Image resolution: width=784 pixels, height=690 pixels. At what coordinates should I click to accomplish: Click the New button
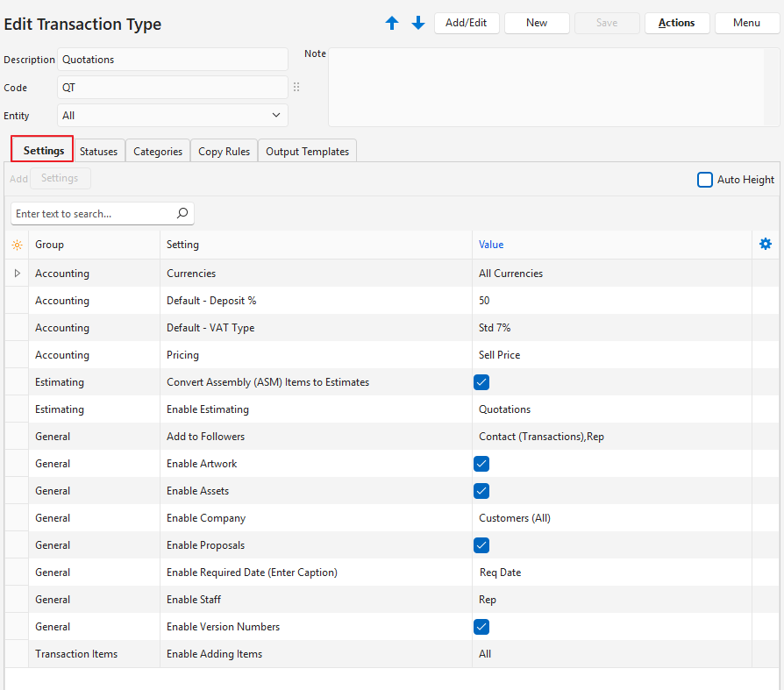pyautogui.click(x=537, y=24)
